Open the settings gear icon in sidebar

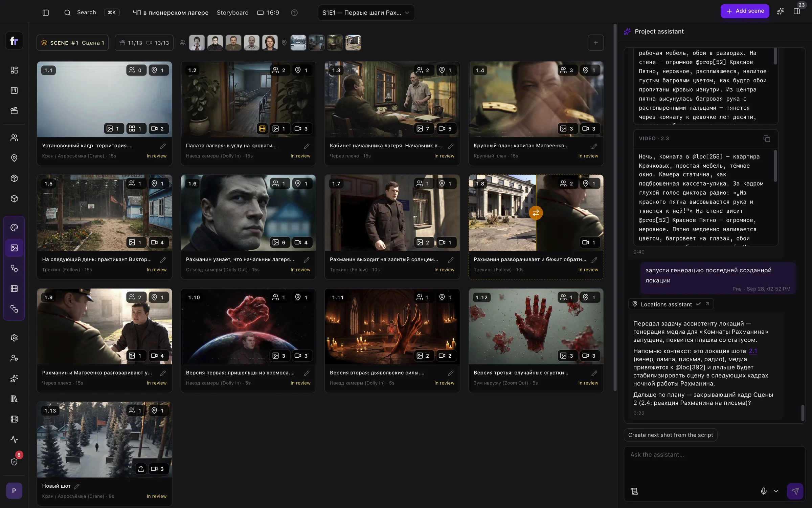[14, 338]
